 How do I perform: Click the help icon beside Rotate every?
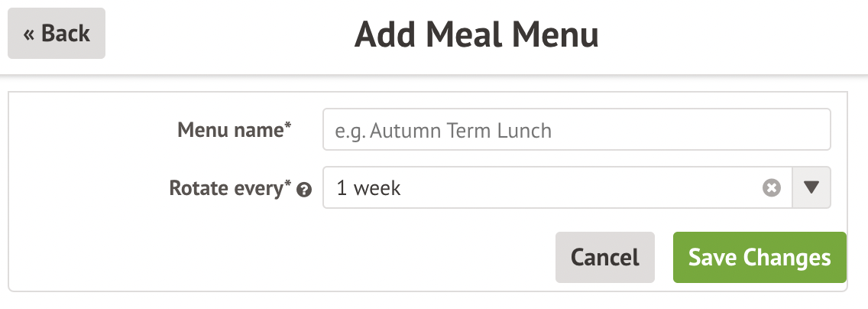[303, 190]
